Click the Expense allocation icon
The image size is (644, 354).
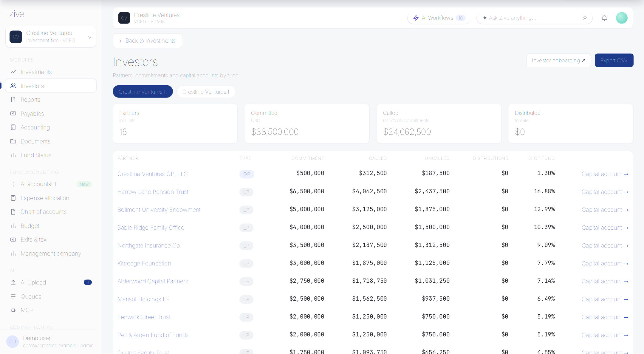13,198
